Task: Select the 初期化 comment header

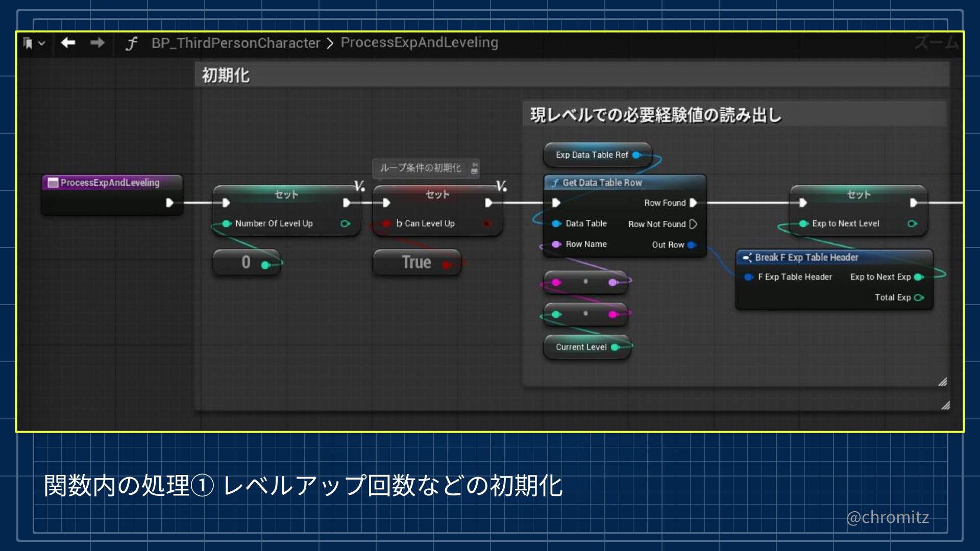Action: point(572,75)
